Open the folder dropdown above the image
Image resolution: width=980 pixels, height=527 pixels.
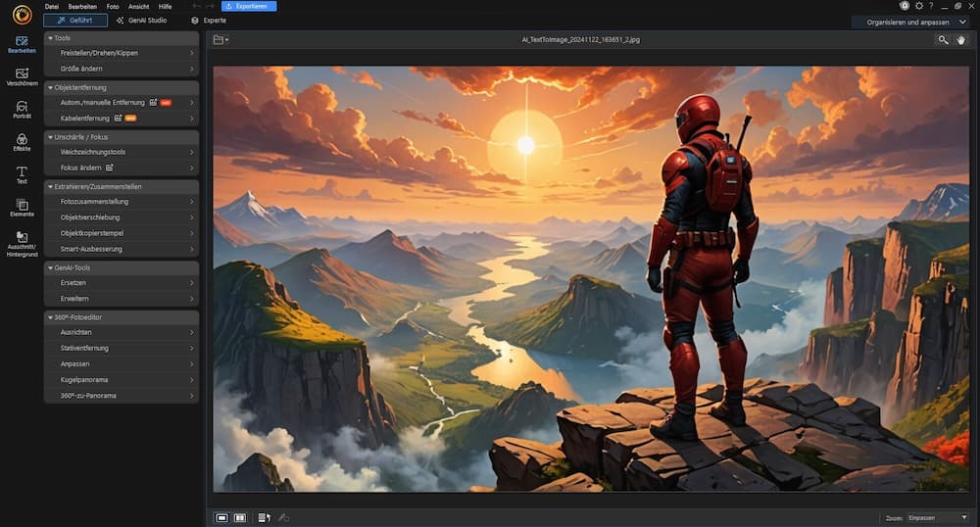[x=221, y=40]
